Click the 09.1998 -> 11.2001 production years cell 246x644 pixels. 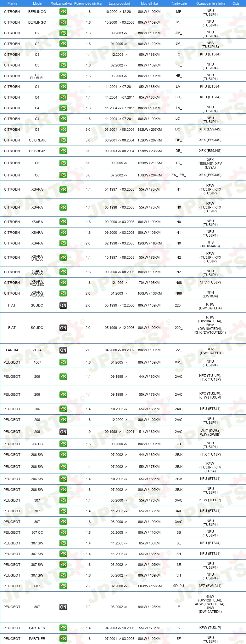point(120,432)
